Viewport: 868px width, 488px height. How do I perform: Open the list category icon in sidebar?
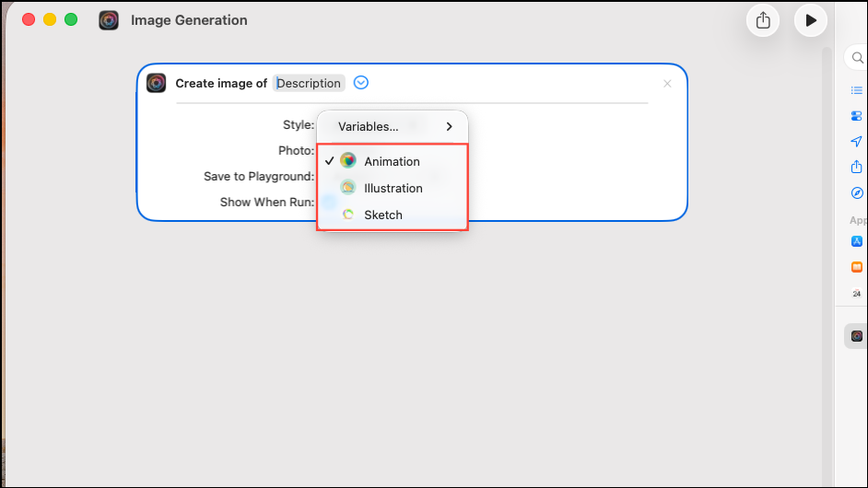coord(856,90)
